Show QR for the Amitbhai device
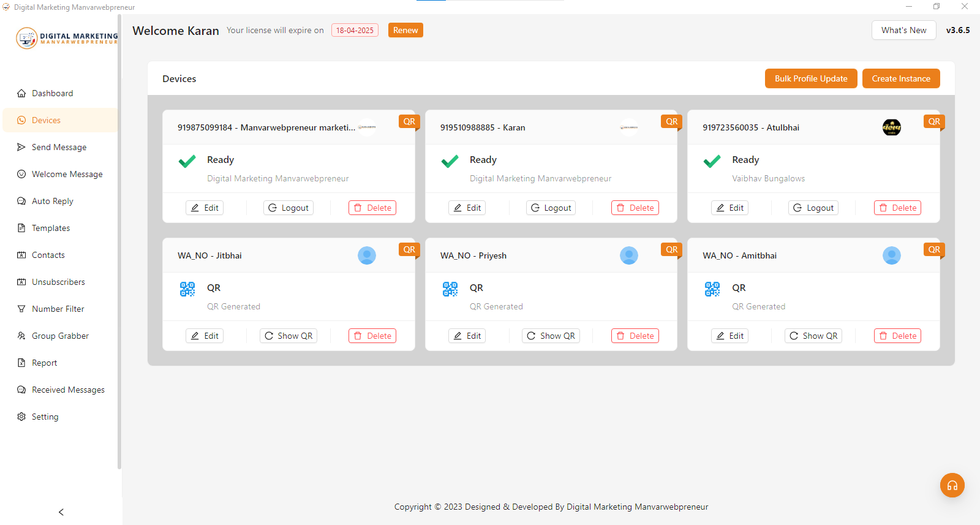The width and height of the screenshot is (980, 525). coord(813,336)
